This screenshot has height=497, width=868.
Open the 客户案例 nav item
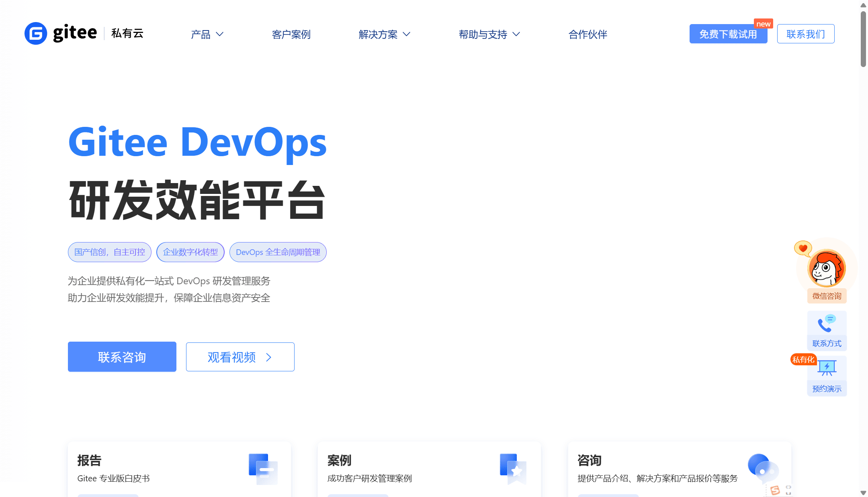click(291, 34)
